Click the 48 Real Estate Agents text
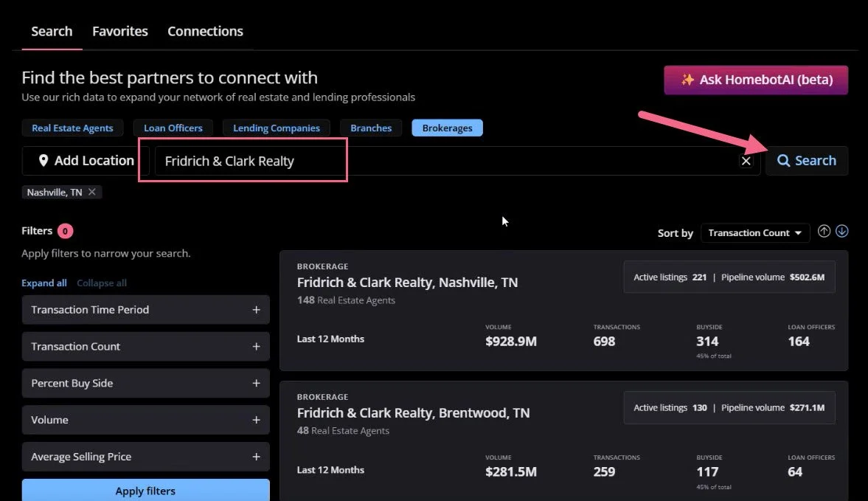 coord(343,431)
